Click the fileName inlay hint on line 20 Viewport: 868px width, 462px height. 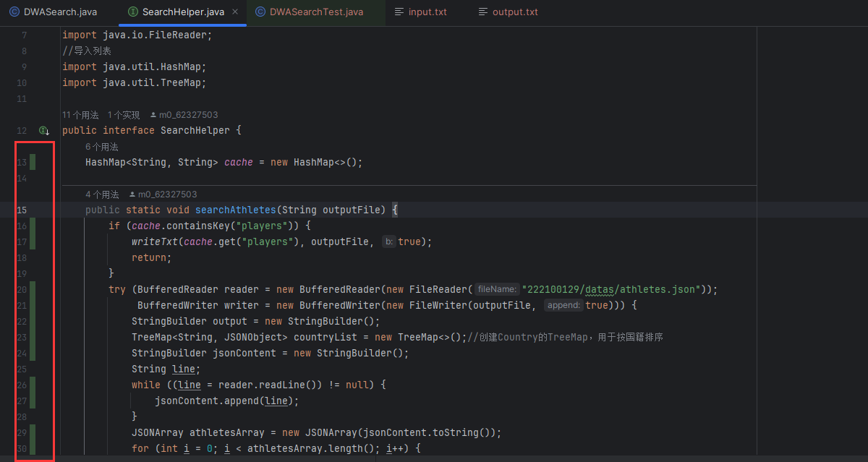coord(497,290)
